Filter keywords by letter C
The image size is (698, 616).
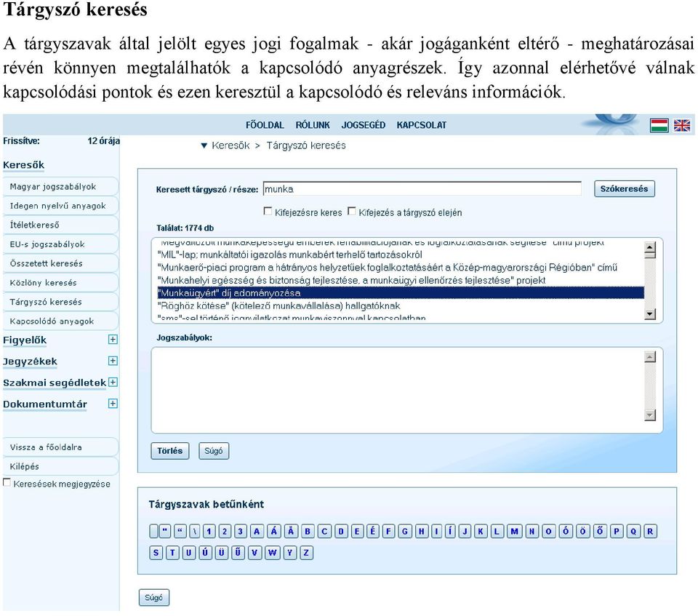point(324,532)
